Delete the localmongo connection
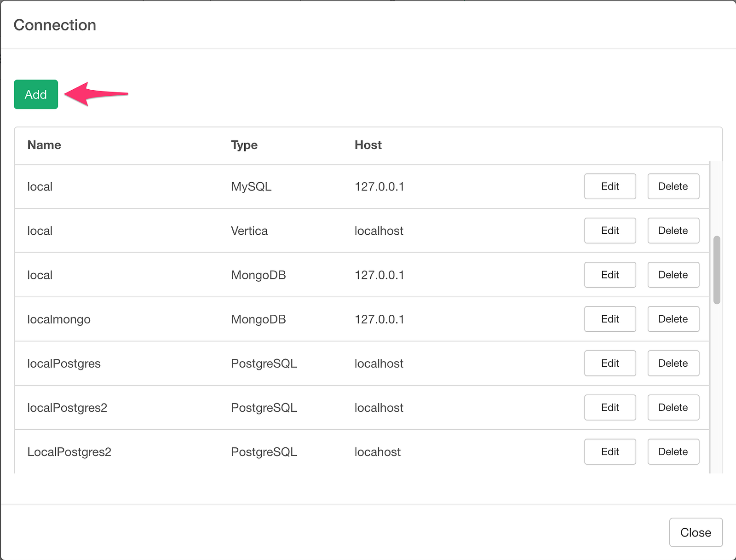Viewport: 736px width, 560px height. point(673,319)
